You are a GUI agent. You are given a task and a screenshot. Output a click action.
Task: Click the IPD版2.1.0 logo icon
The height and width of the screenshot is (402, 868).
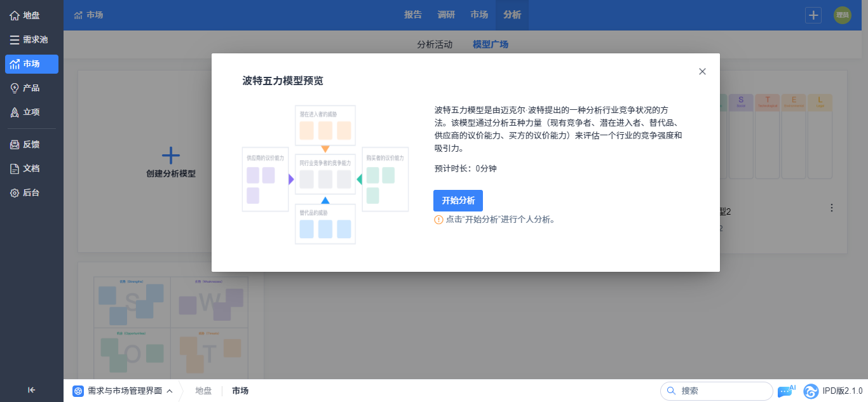pyautogui.click(x=811, y=391)
